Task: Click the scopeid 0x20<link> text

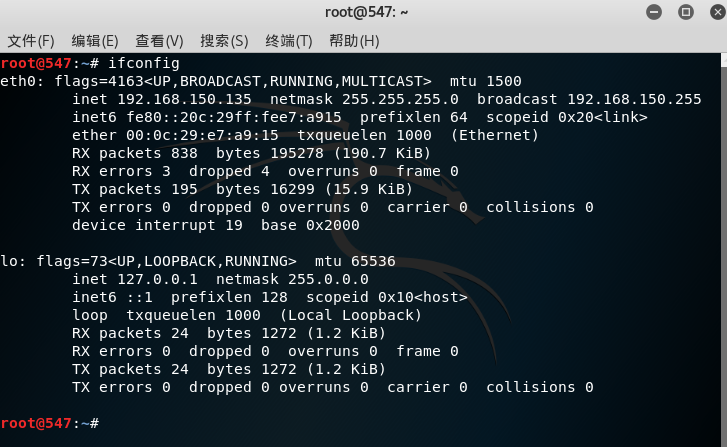Action: tap(567, 117)
